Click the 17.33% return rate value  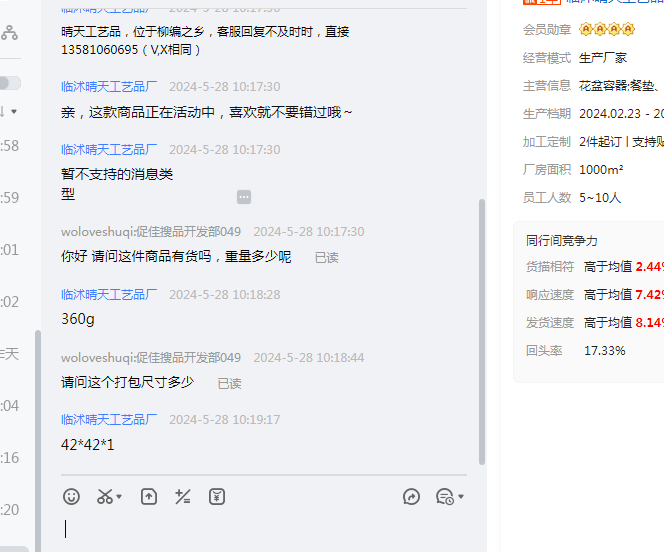(x=605, y=351)
